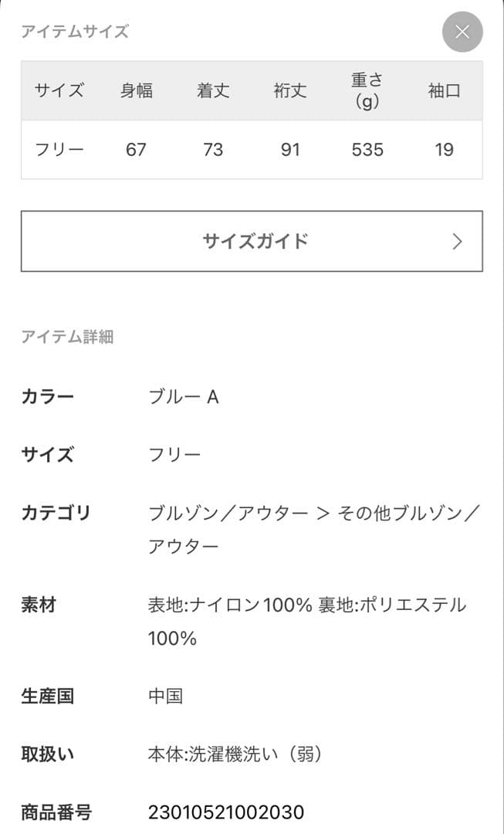Click the 535 weight value

pos(367,149)
